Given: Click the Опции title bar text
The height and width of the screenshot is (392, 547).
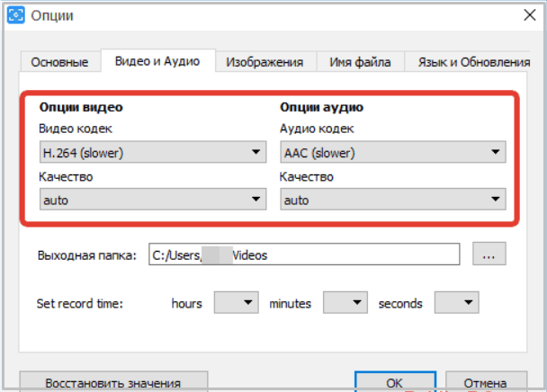Looking at the screenshot, I should (x=52, y=16).
